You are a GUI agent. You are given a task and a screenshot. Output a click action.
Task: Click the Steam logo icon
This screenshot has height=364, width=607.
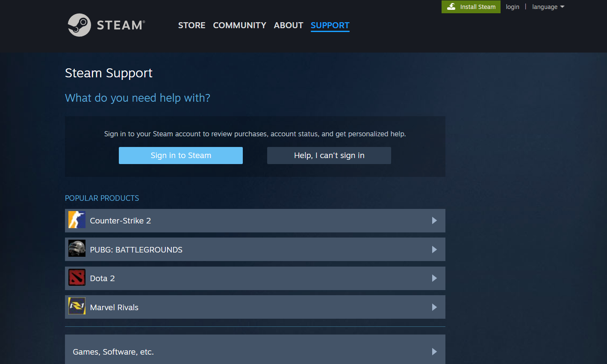coord(79,25)
